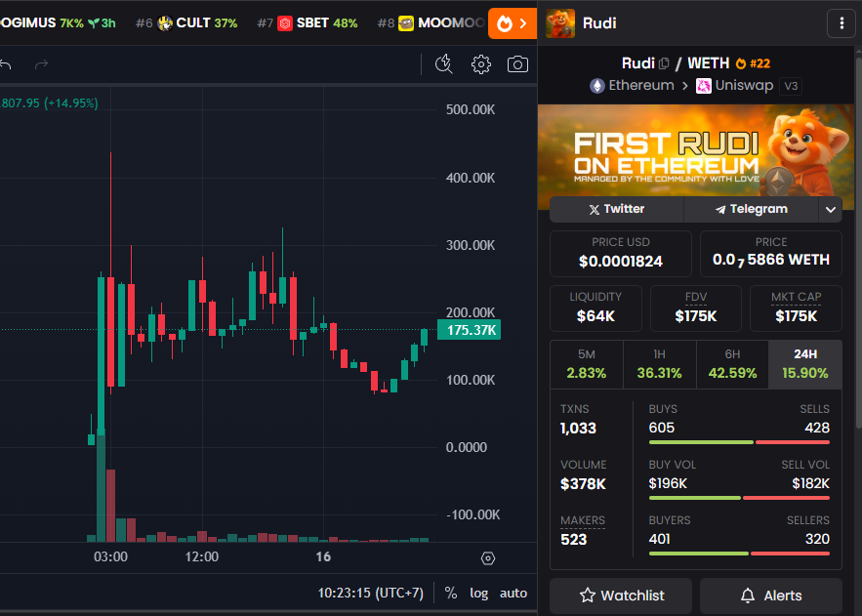Add Rudi to Watchlist
862x616 pixels.
point(621,595)
